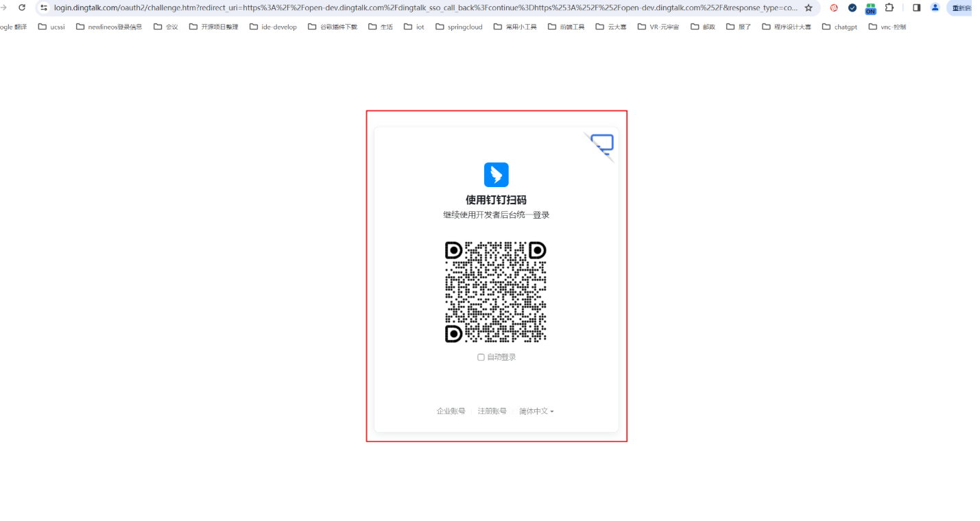Open the dark blue checkmark extension
The height and width of the screenshot is (521, 980).
pos(852,8)
